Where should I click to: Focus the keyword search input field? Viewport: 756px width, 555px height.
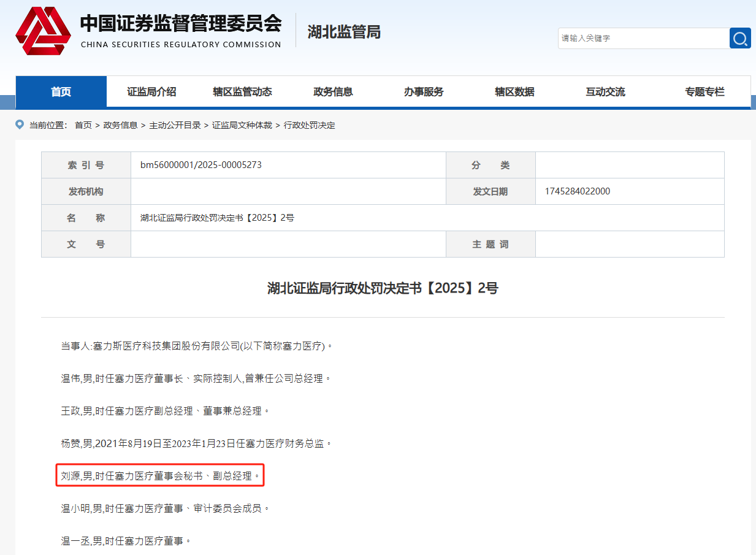coord(643,38)
